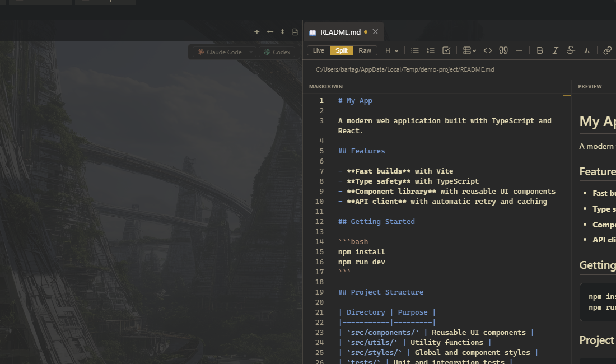Screen dimensions: 616x364
Task: Open the insert table dropdown
Action: 469,50
